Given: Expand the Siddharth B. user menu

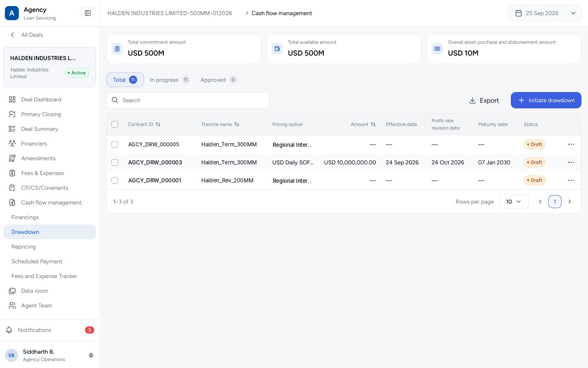Looking at the screenshot, I should [91, 355].
